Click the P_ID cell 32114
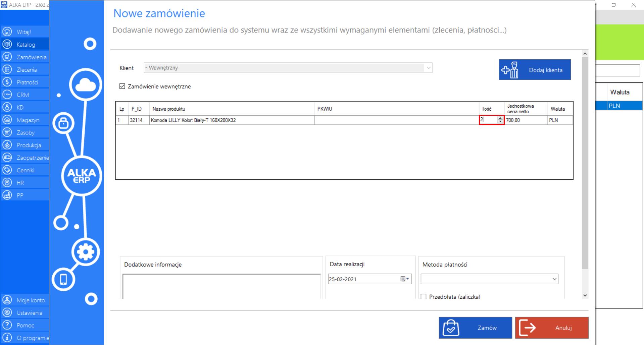The image size is (644, 345). point(139,120)
